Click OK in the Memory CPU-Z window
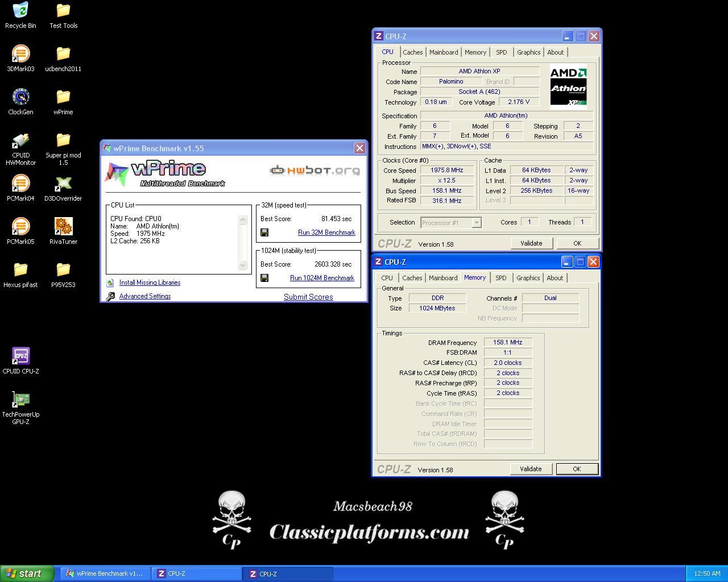 click(x=577, y=469)
